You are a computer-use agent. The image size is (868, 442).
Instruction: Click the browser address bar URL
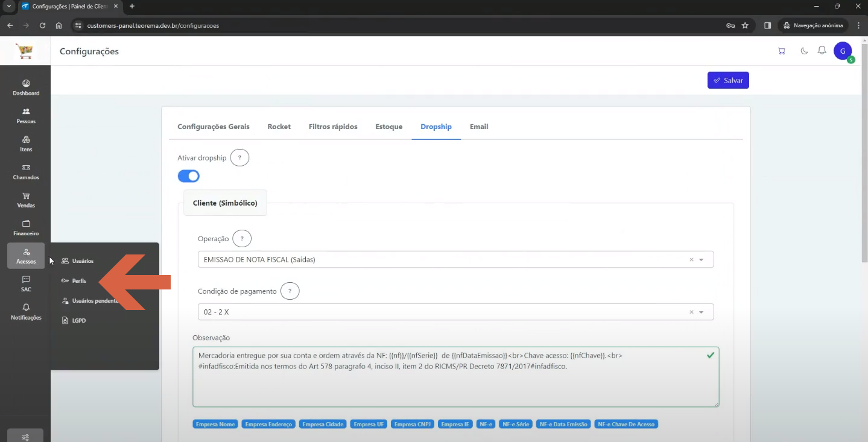[x=153, y=26]
